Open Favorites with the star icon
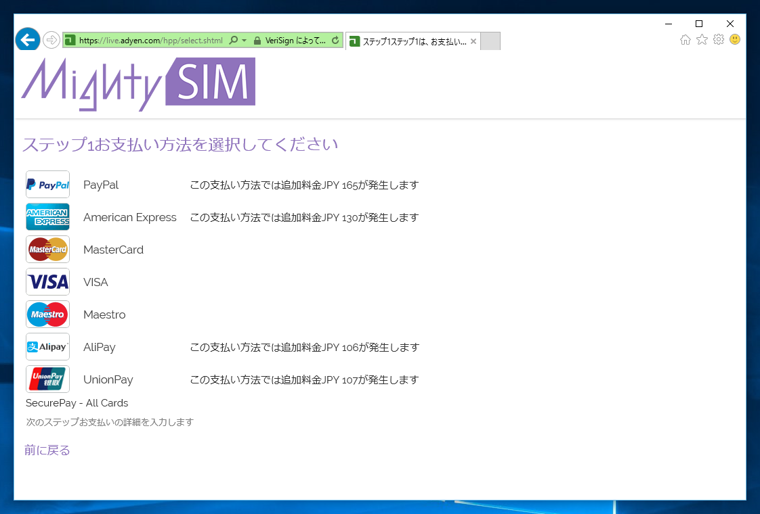Image resolution: width=760 pixels, height=514 pixels. point(702,39)
